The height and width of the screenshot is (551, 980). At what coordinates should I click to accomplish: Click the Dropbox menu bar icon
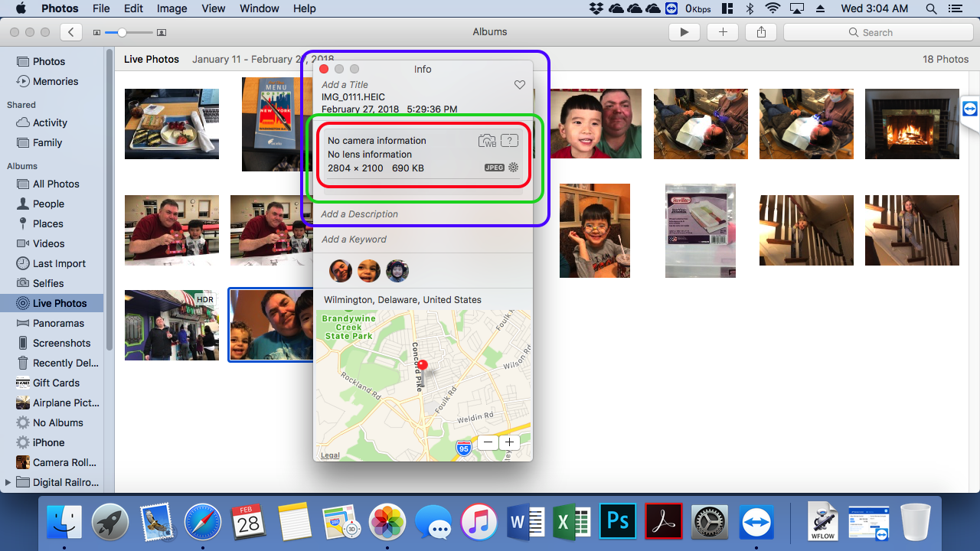(596, 8)
